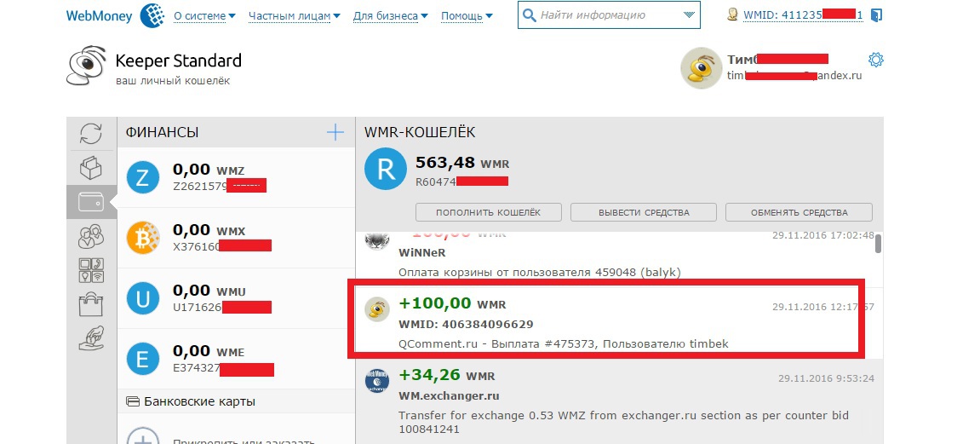The width and height of the screenshot is (980, 444).
Task: Click the refresh arrows sidebar icon
Action: (91, 133)
